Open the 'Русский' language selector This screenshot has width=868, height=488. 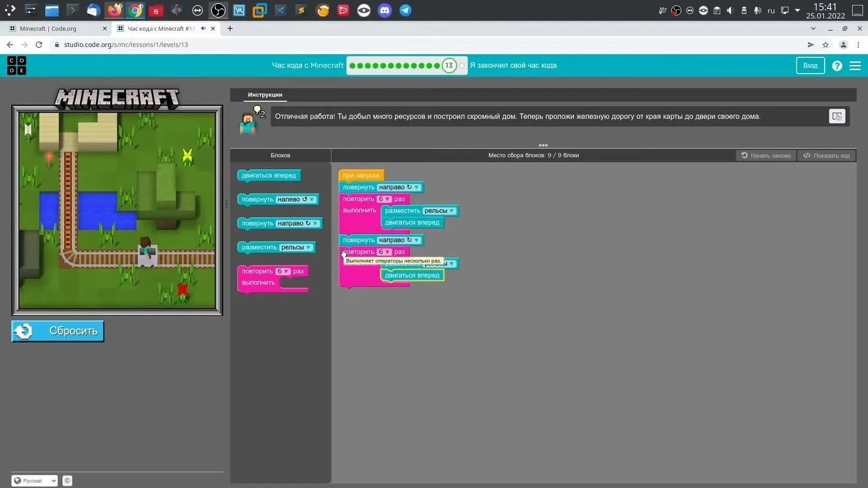click(x=34, y=481)
